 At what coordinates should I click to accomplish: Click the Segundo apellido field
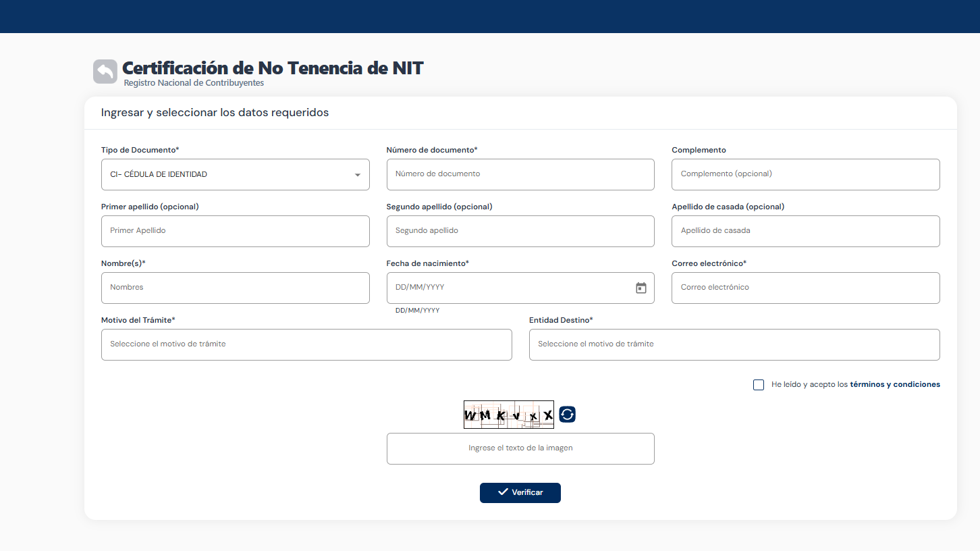click(520, 231)
